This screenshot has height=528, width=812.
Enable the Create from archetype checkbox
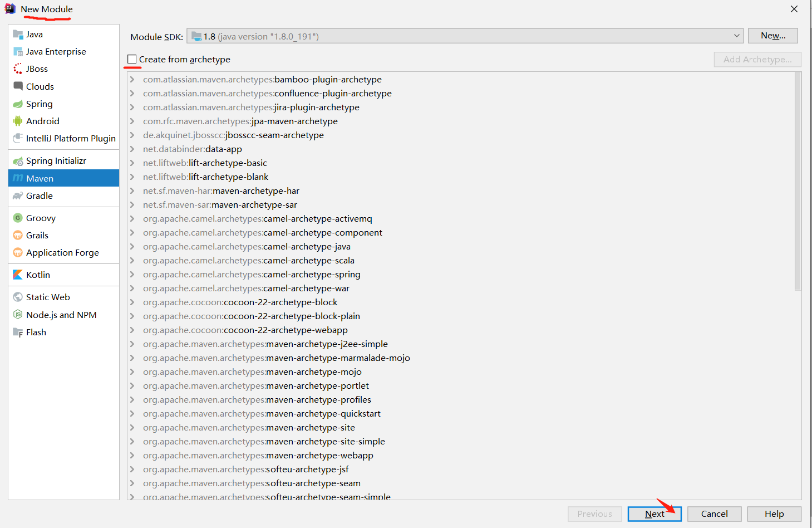[132, 59]
